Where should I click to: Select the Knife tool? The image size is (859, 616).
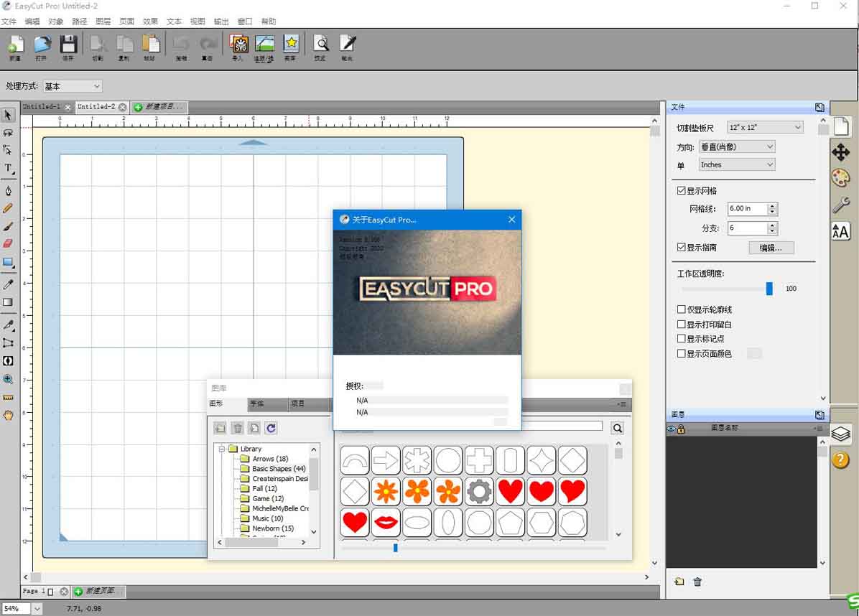pyautogui.click(x=8, y=325)
